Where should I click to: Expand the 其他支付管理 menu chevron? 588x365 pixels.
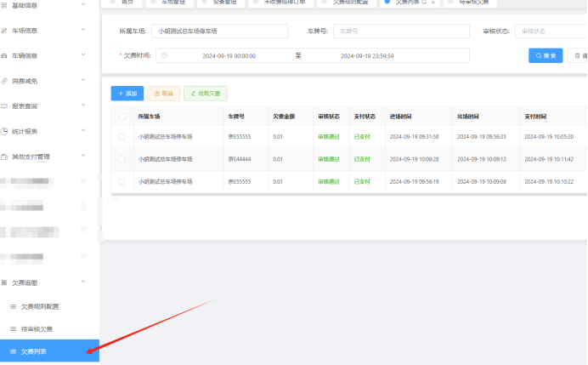point(83,155)
